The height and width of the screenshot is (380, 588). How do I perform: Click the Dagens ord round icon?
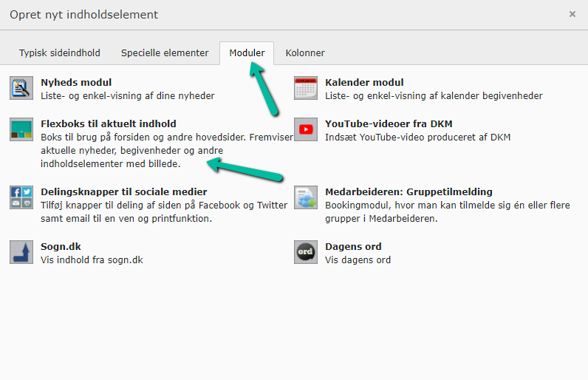[305, 252]
